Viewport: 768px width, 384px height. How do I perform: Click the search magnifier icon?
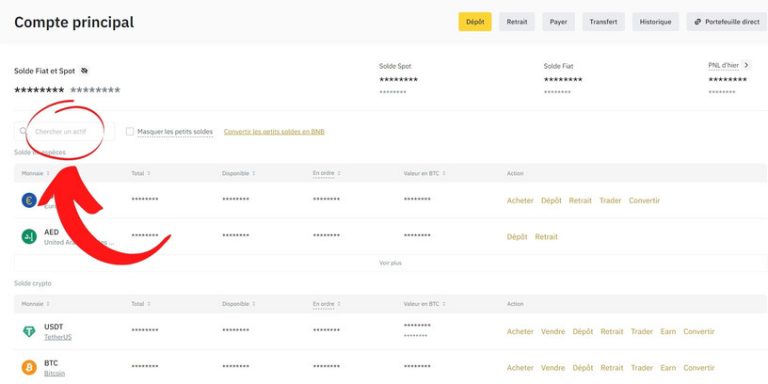[24, 131]
